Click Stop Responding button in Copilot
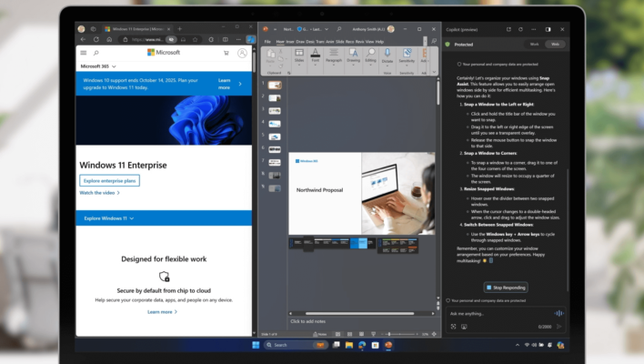 (506, 288)
